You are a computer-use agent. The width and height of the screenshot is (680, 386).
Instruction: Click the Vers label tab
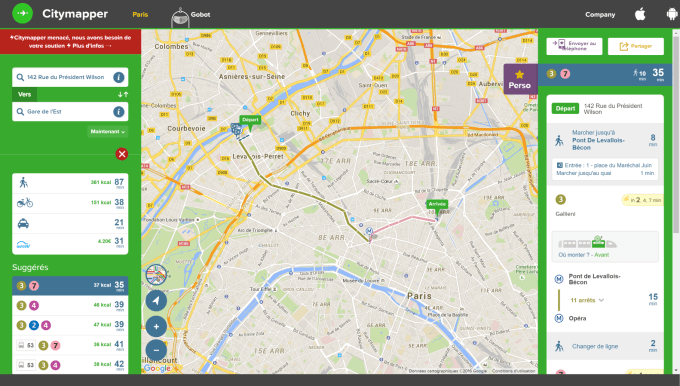(x=25, y=94)
